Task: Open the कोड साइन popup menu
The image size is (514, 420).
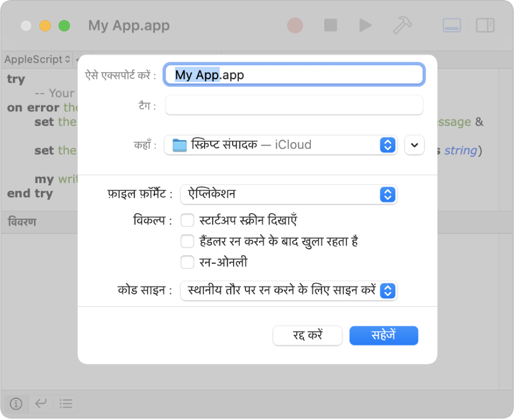Action: point(288,291)
